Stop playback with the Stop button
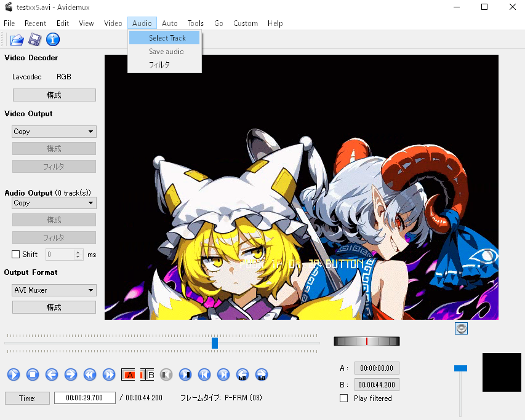 click(x=33, y=374)
